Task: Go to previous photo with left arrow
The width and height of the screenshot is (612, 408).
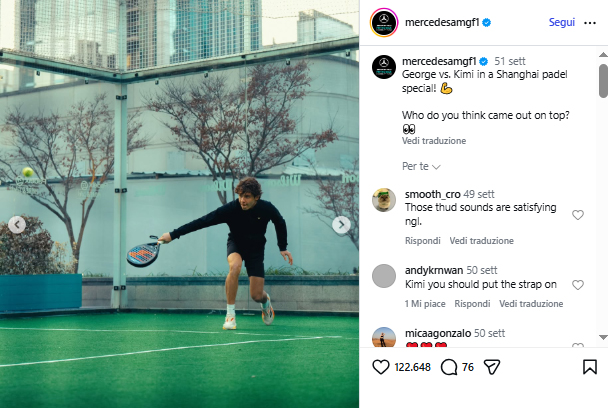Action: pos(17,225)
